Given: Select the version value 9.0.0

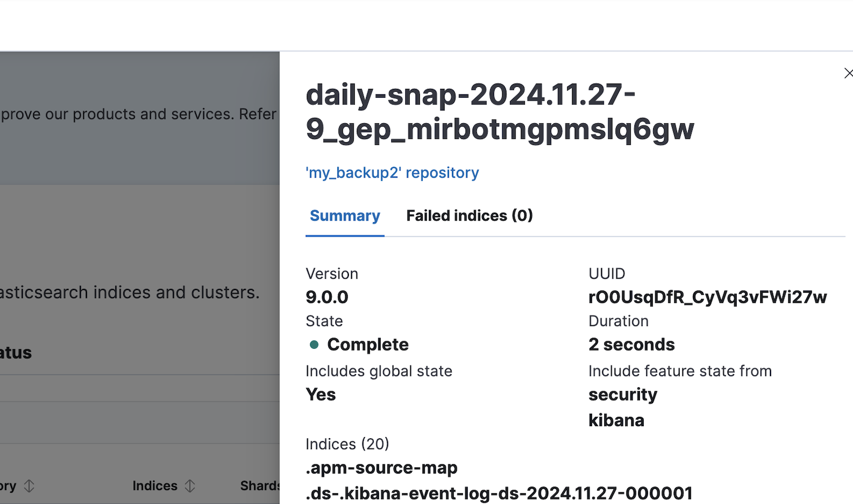Looking at the screenshot, I should (x=327, y=297).
